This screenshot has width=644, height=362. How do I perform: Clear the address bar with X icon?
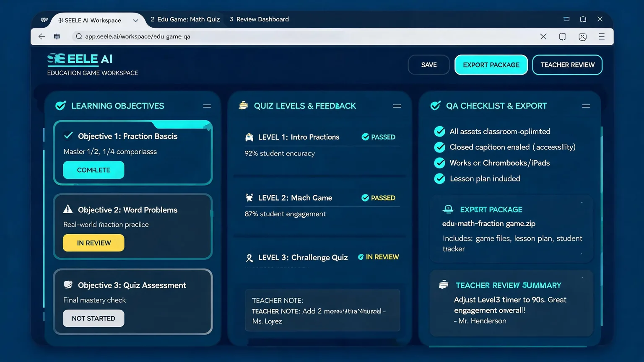click(x=543, y=36)
